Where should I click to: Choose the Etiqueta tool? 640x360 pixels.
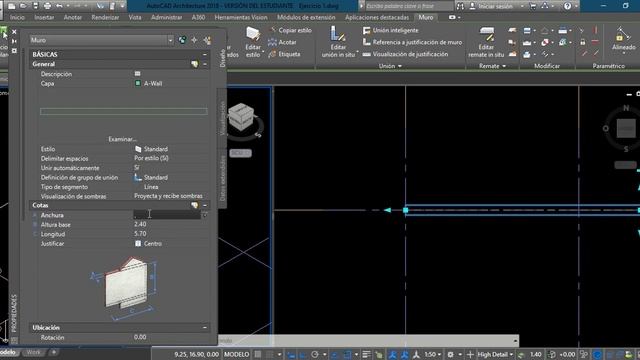284,54
